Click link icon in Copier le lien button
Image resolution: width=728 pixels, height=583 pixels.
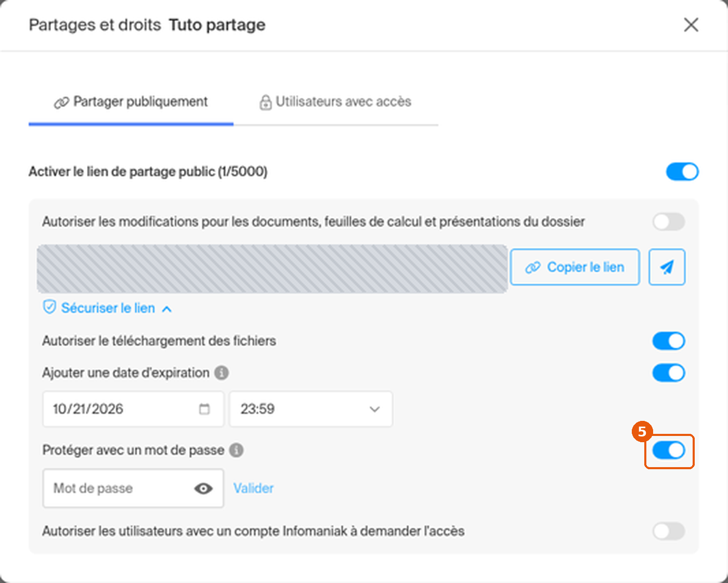(533, 267)
